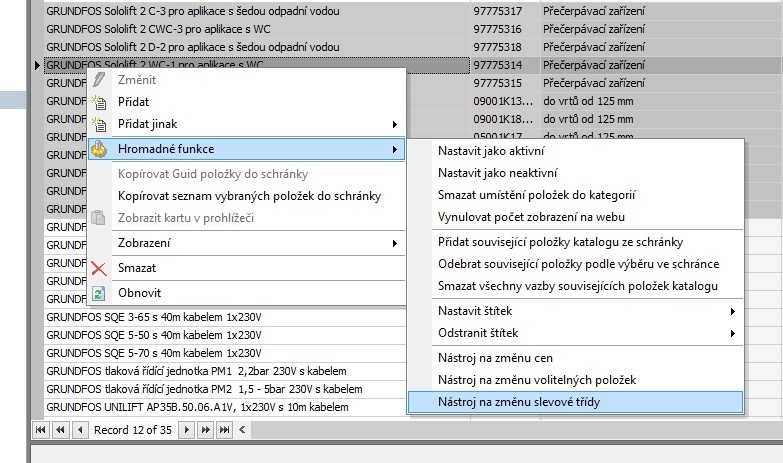The width and height of the screenshot is (783, 463).
Task: Click the clipboard icon beside Zobrazit kartu v prohlížeči
Action: tap(99, 218)
